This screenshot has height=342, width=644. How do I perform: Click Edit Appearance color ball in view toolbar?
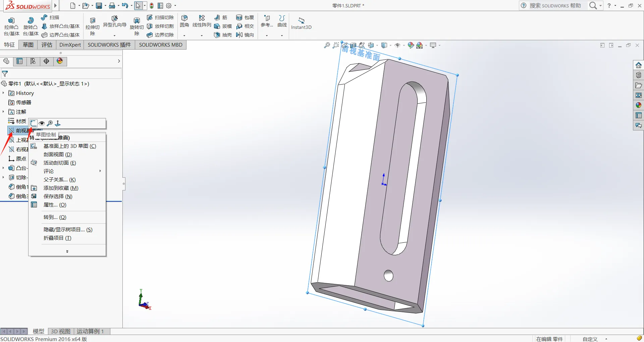411,45
